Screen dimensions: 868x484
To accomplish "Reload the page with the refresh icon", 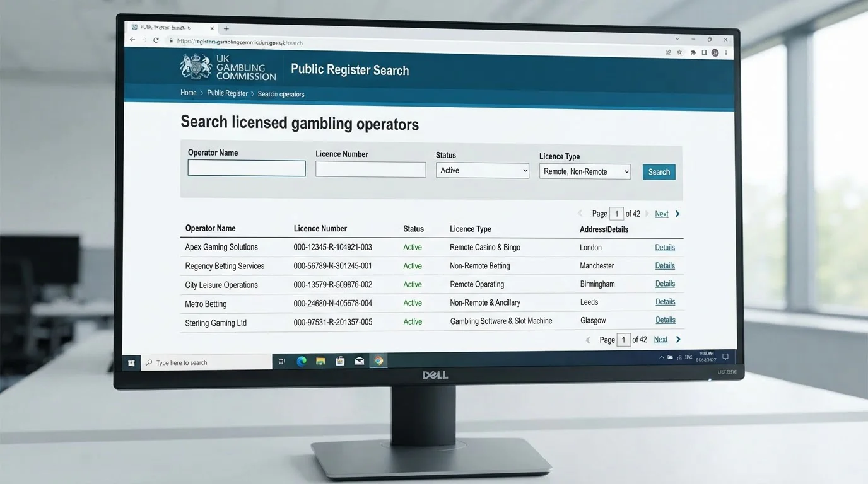I will click(156, 40).
